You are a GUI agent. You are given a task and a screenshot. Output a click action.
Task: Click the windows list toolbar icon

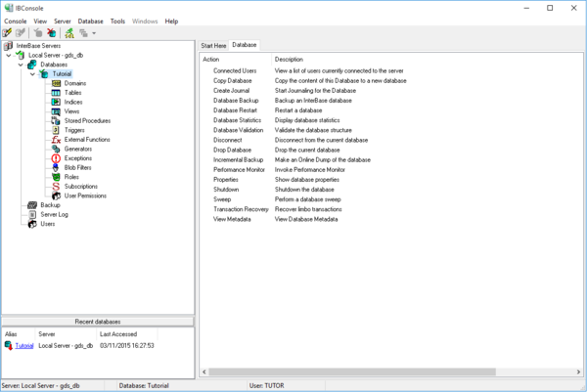click(83, 33)
